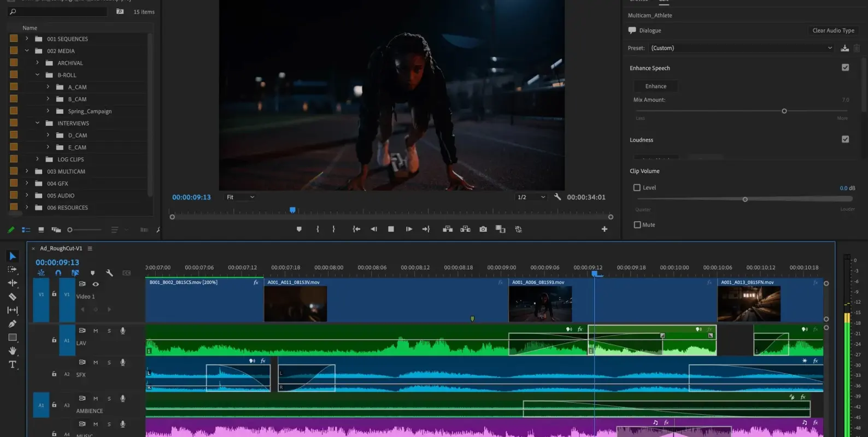
Task: Enable the Clip Volume Level checkbox
Action: [x=637, y=187]
